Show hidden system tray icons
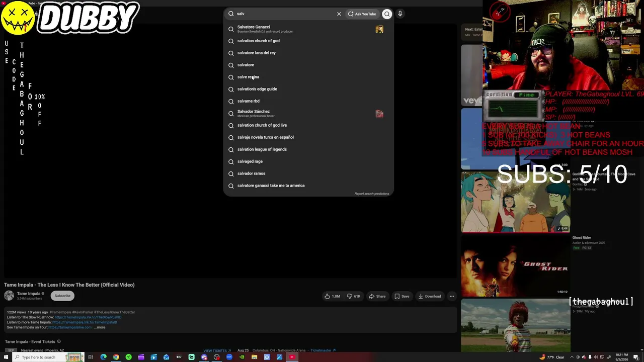Viewport: 644px width, 362px height. [x=572, y=357]
